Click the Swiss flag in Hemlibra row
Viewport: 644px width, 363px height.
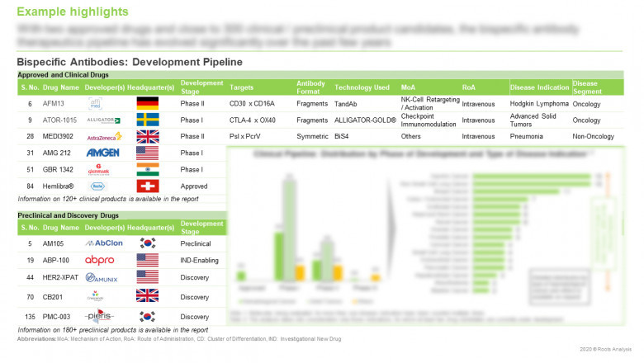[148, 186]
